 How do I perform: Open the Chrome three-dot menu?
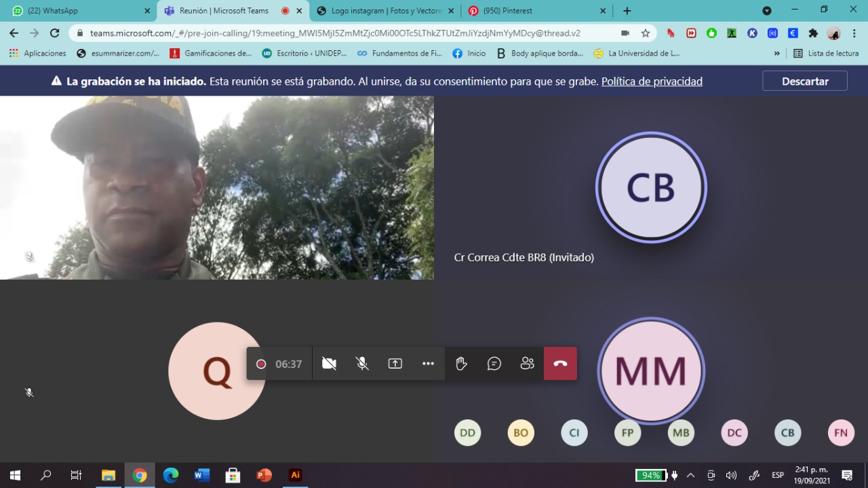point(854,33)
